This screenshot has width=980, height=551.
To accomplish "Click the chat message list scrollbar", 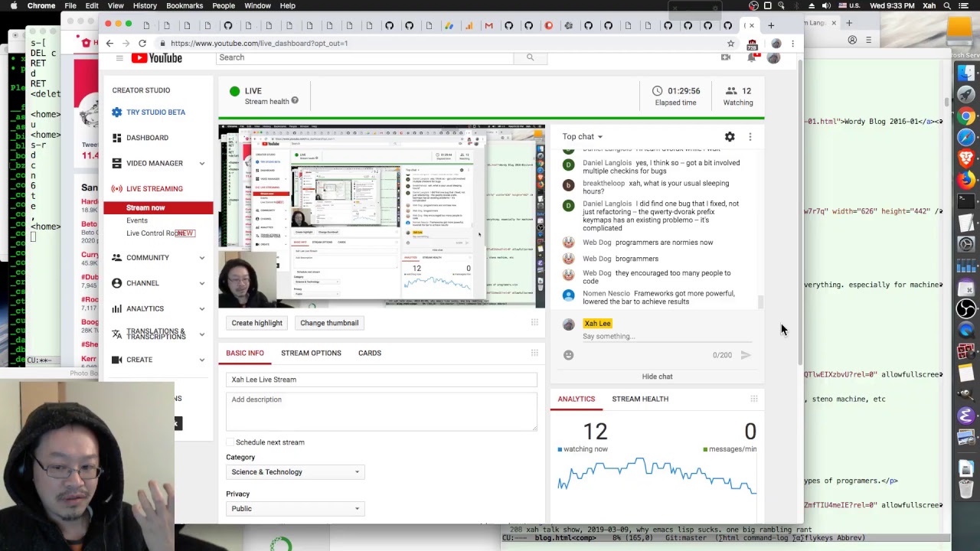I will click(761, 303).
